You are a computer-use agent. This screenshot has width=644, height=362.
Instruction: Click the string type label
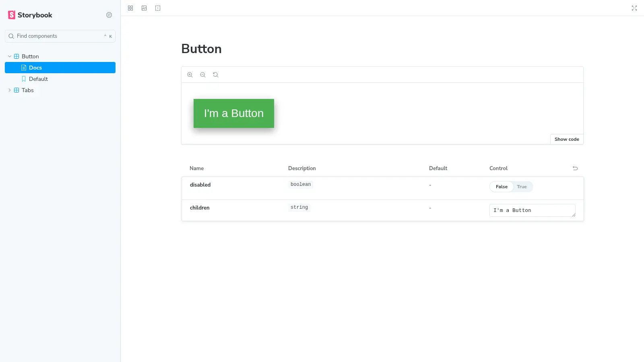(299, 208)
